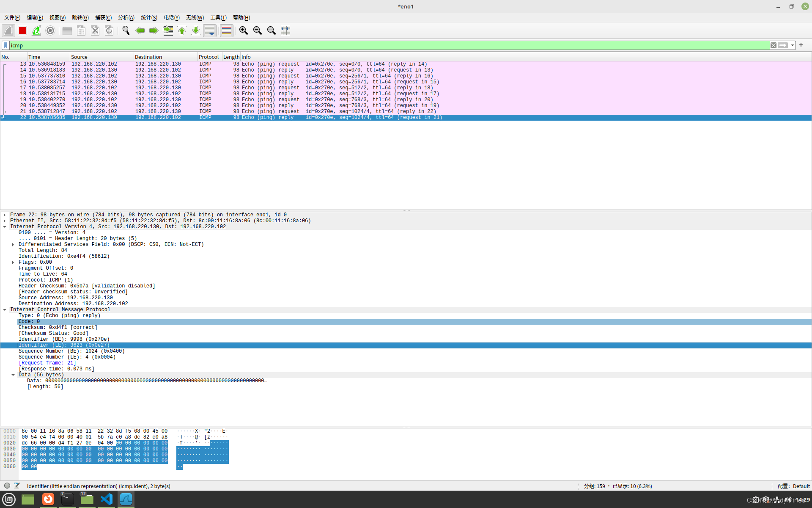Open Visual Studio Code from taskbar

tap(106, 499)
